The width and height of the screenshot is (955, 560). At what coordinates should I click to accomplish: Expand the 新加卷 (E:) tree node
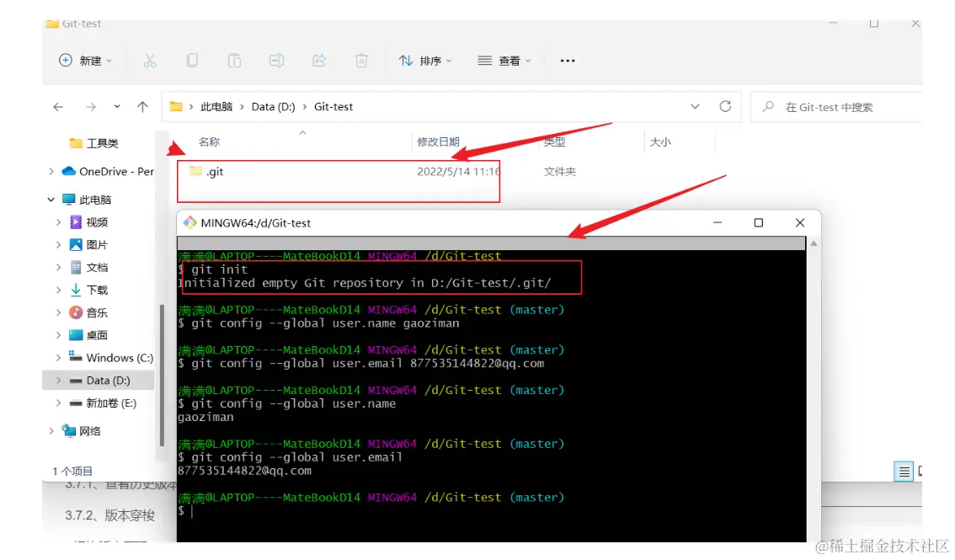click(58, 403)
